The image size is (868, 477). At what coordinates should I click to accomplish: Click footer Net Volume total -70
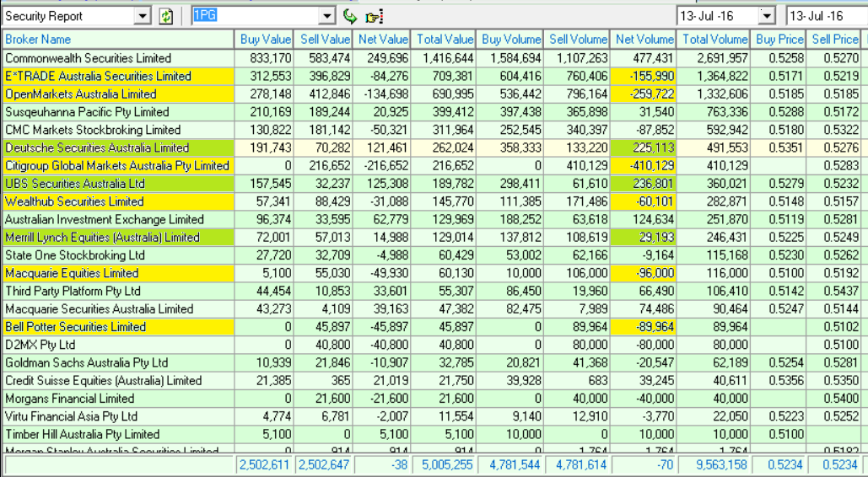click(x=644, y=465)
